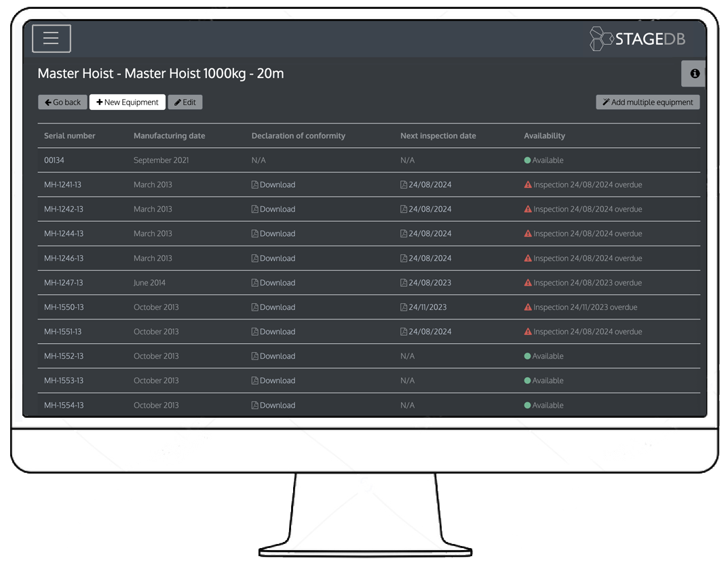This screenshot has height=565, width=728.
Task: Click red warning icon for MH-1247-13
Action: pyautogui.click(x=528, y=283)
